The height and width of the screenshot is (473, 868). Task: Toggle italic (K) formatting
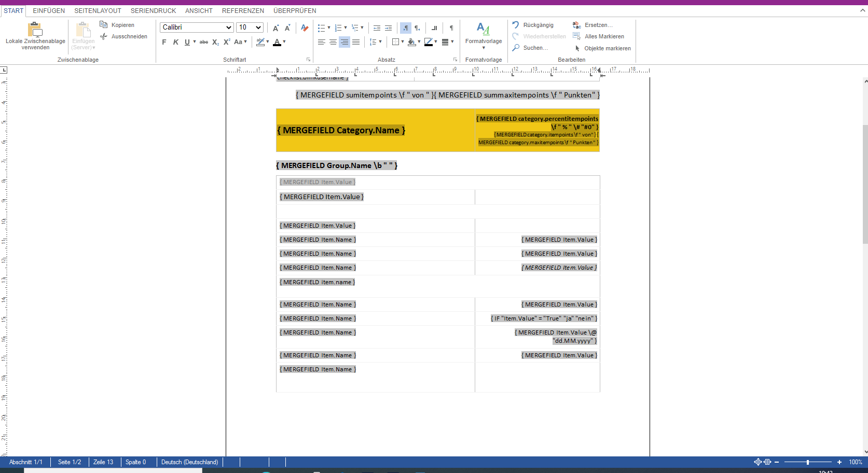pos(176,42)
